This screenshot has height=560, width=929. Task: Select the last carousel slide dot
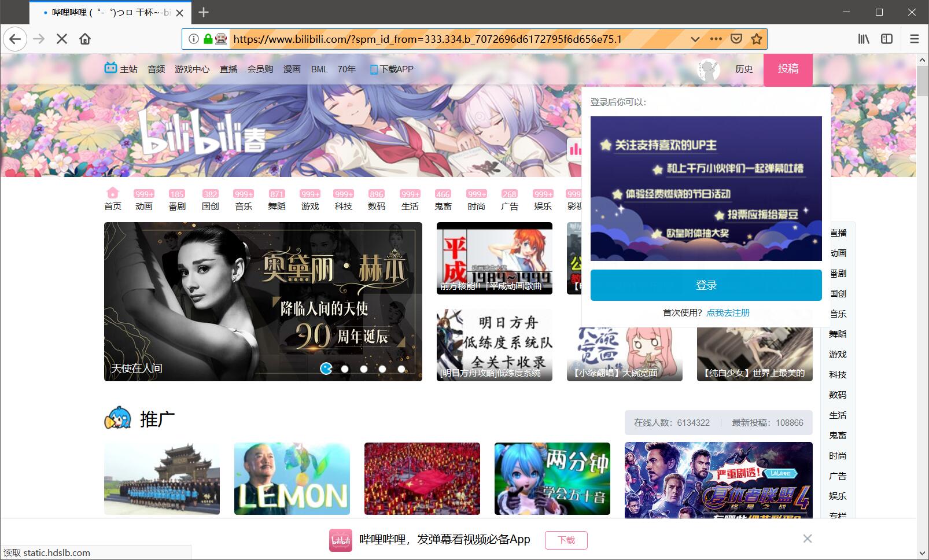coord(401,369)
